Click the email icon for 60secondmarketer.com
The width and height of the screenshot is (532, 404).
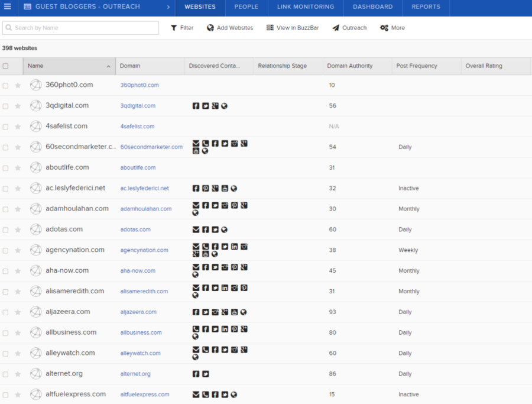(196, 143)
